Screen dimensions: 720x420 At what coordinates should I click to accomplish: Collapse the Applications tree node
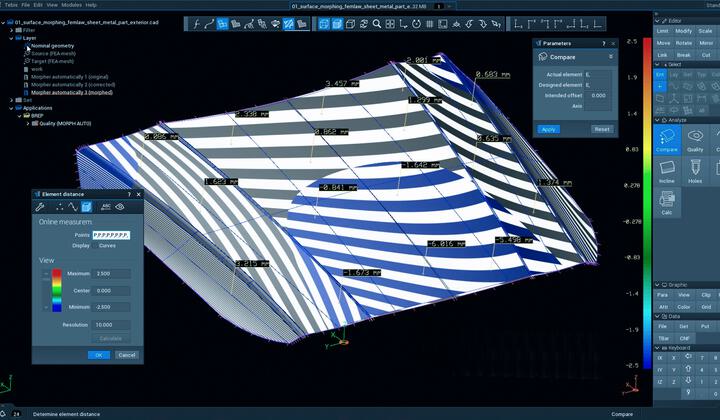(11, 108)
